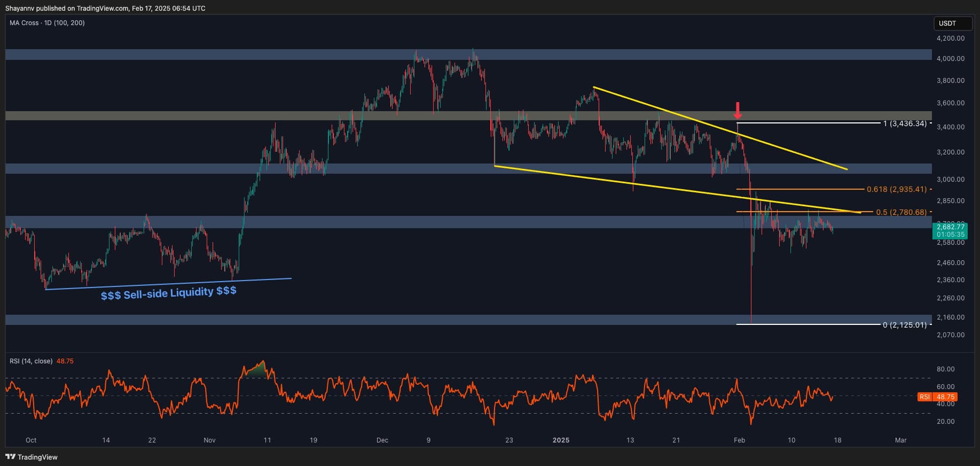Click the RSI 20.00 axis label
The width and height of the screenshot is (980, 466).
pos(945,422)
